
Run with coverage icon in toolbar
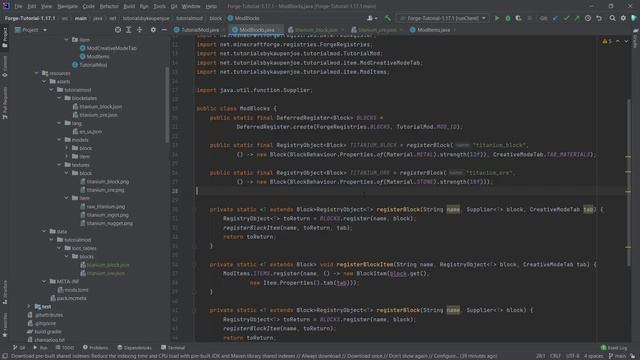[x=518, y=18]
